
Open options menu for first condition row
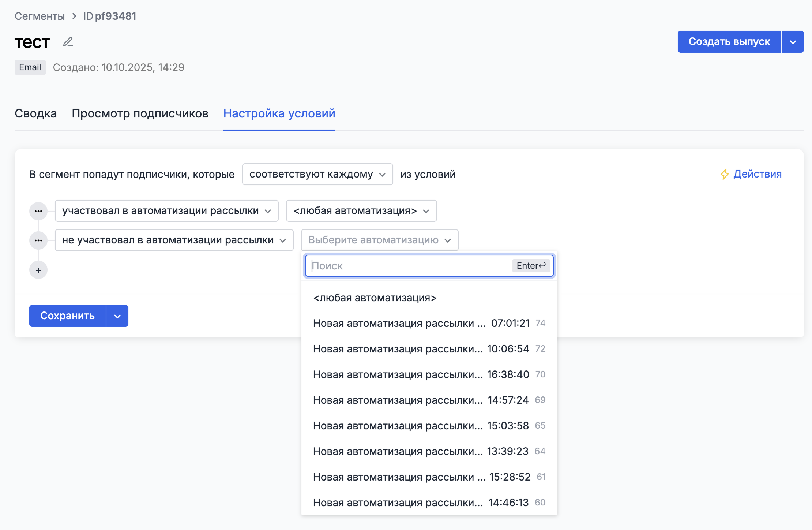click(x=38, y=211)
